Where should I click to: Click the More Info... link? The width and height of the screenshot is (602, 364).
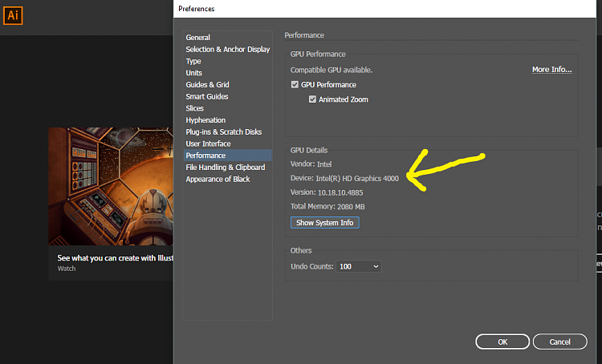click(551, 70)
